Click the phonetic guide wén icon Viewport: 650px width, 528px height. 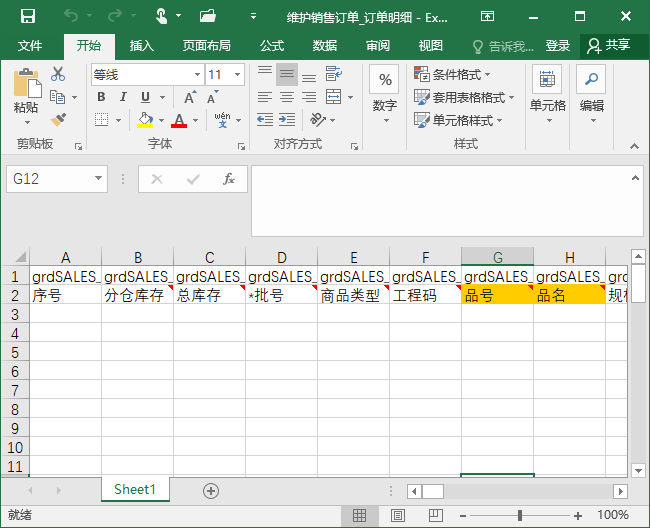click(223, 120)
